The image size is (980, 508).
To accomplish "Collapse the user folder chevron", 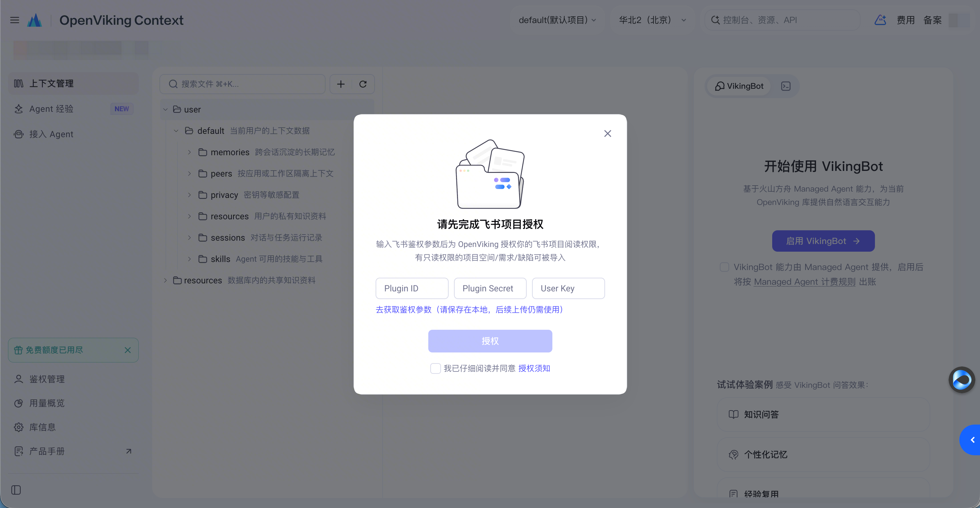I will click(165, 110).
